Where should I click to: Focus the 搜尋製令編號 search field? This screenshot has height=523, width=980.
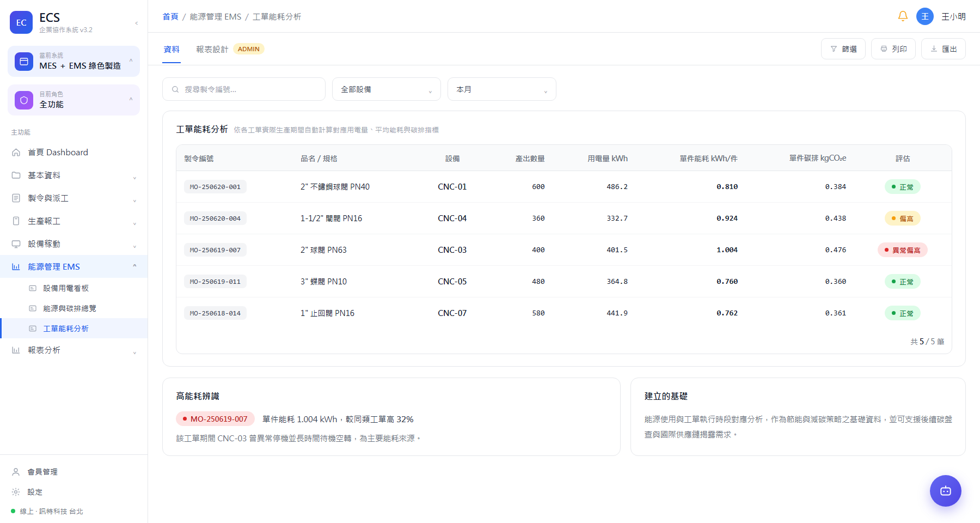[244, 89]
